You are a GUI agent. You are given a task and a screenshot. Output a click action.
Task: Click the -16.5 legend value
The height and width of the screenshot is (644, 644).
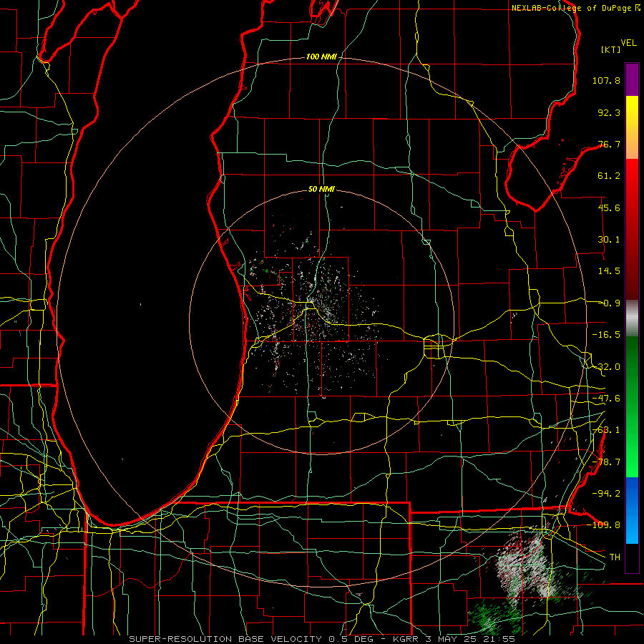click(x=606, y=335)
